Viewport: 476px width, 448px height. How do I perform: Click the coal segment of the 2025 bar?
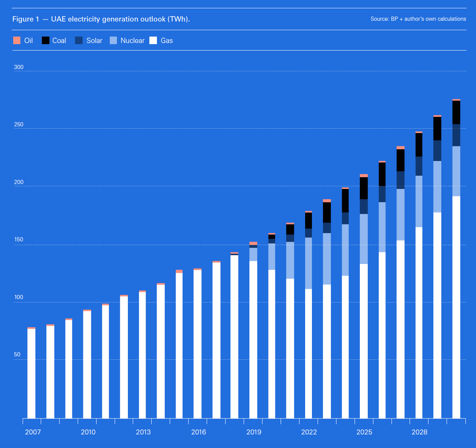(364, 188)
